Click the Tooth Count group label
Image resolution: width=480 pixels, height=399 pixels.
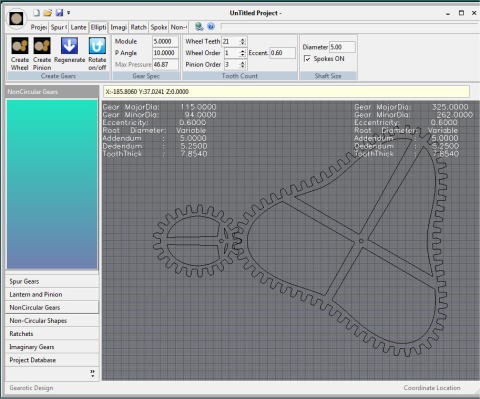click(x=240, y=76)
